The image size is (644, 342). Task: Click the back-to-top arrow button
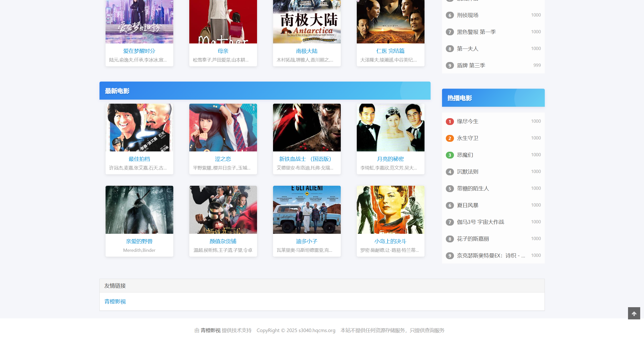634,313
